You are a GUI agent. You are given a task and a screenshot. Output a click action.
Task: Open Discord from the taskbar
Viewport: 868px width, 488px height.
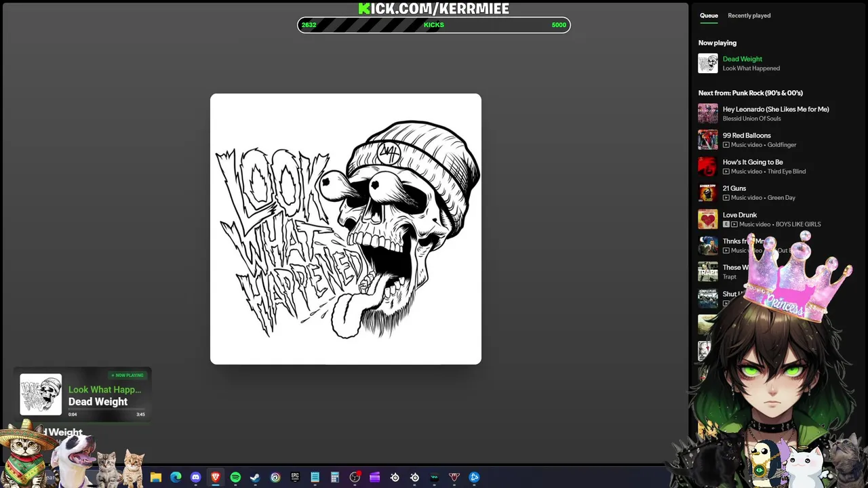click(196, 477)
